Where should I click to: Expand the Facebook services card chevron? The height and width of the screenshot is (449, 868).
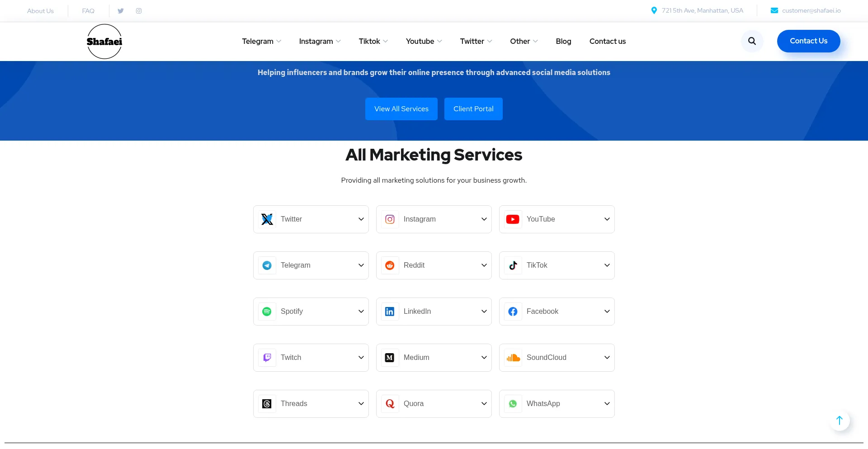pos(607,312)
